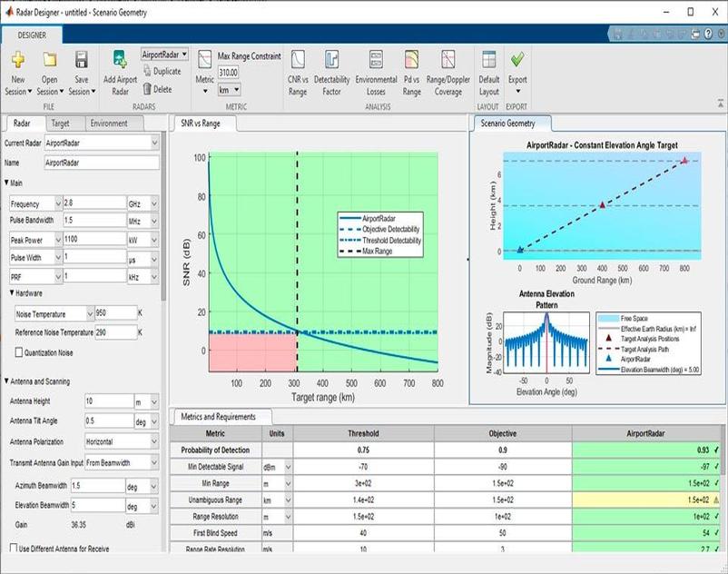The image size is (728, 574).
Task: Click the Noise Temperature value 950
Action: [x=116, y=313]
